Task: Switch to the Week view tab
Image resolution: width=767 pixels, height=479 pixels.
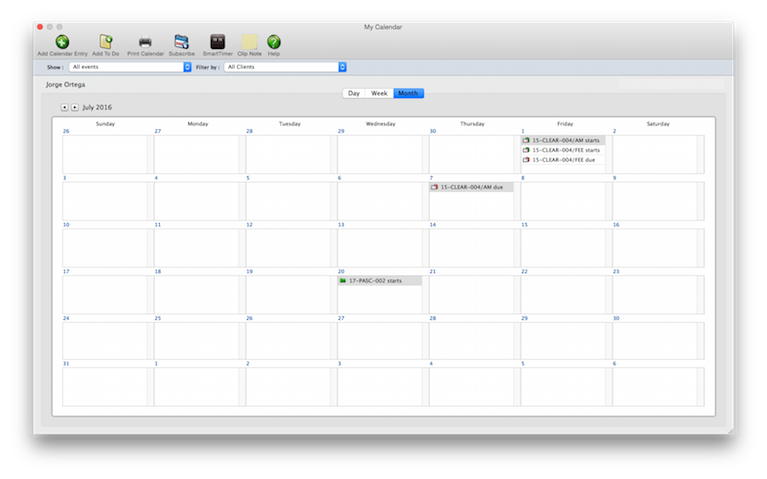Action: pyautogui.click(x=379, y=93)
